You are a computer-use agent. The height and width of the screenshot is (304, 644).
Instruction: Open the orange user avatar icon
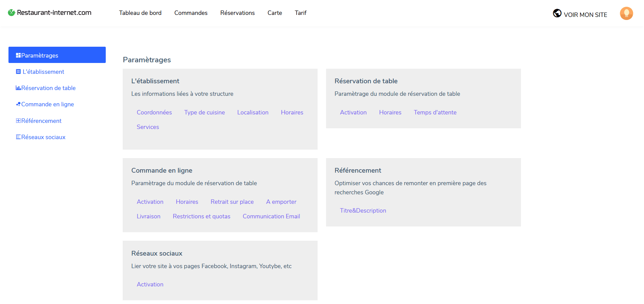[626, 14]
